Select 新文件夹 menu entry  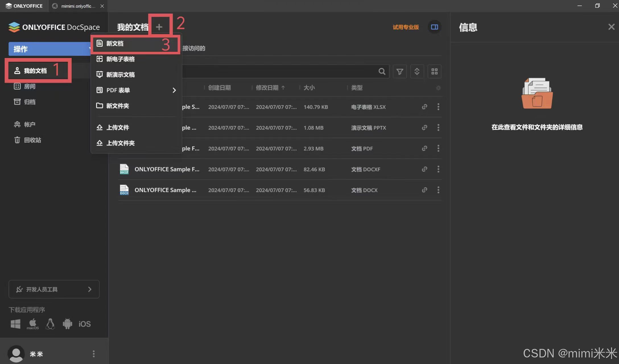pyautogui.click(x=136, y=106)
